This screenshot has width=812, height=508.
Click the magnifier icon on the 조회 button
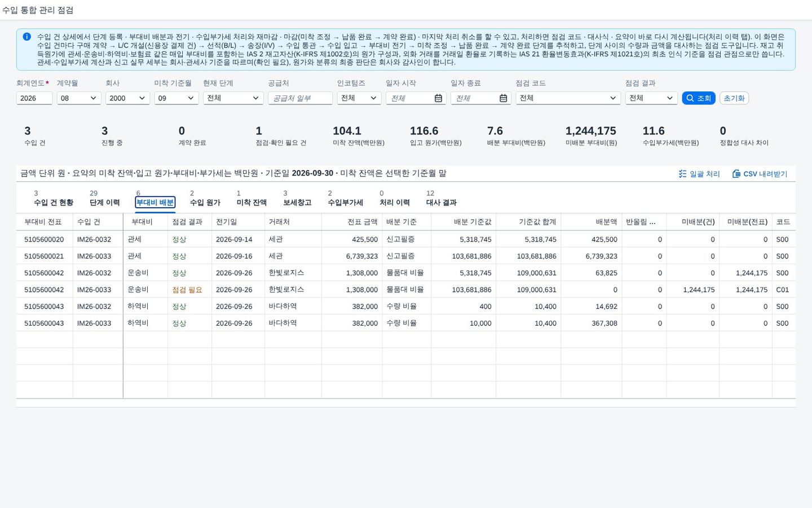(x=690, y=98)
